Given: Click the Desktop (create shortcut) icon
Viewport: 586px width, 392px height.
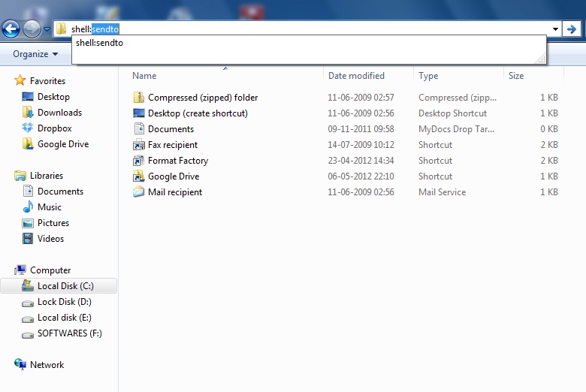Looking at the screenshot, I should pyautogui.click(x=139, y=113).
